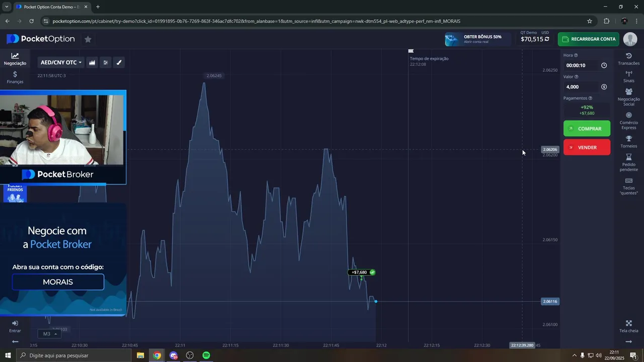Open Pocket Friends banner
The width and height of the screenshot is (644, 362).
15,194
